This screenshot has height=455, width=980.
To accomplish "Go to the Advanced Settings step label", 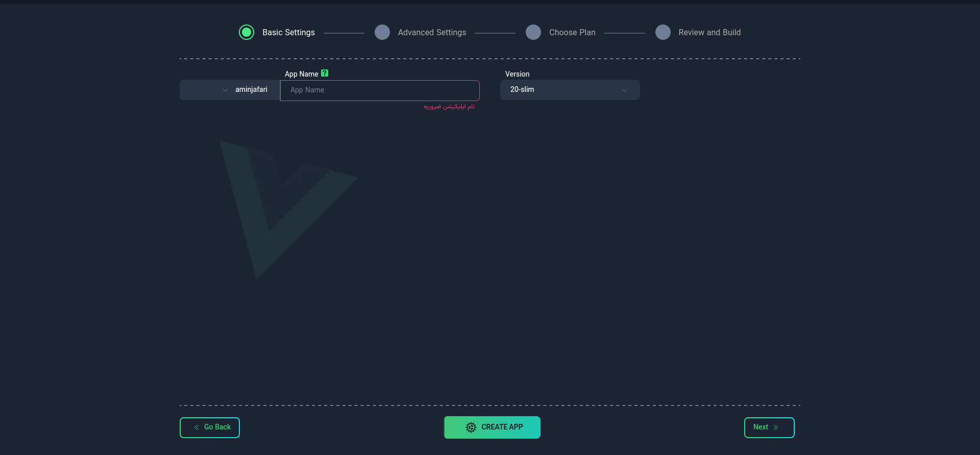I will click(x=432, y=32).
